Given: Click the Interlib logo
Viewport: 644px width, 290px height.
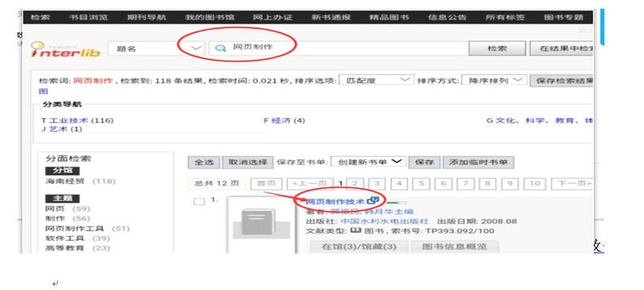Looking at the screenshot, I should pos(65,50).
